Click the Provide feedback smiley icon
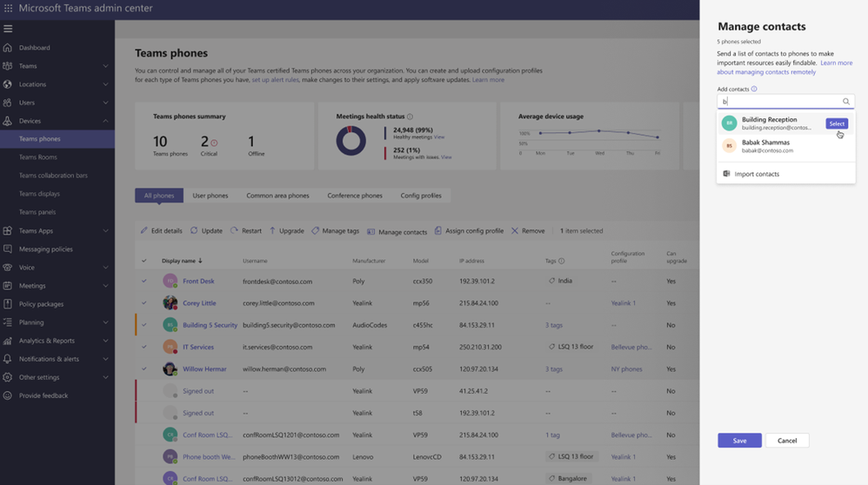 click(7, 395)
